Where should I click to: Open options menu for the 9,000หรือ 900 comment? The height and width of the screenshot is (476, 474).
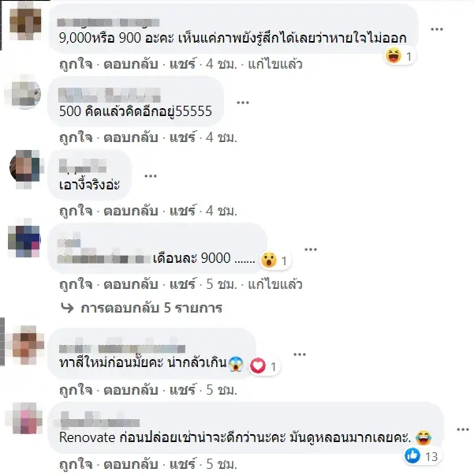(437, 29)
